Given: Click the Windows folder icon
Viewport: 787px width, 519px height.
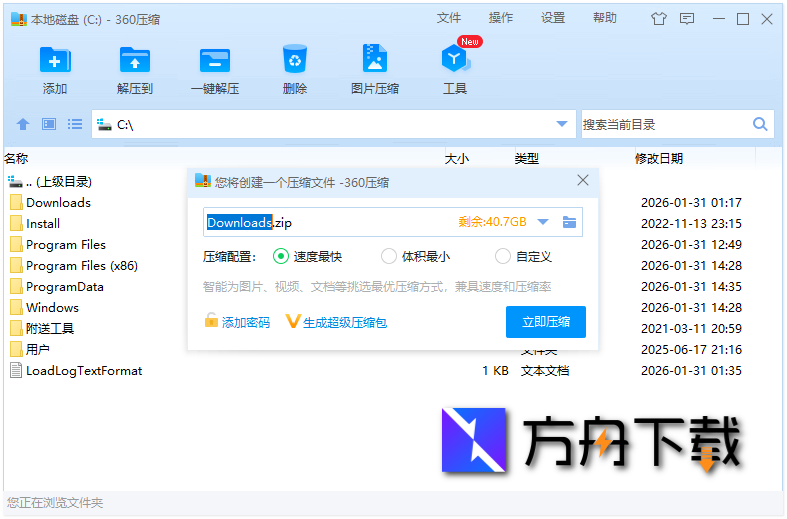Looking at the screenshot, I should point(16,307).
